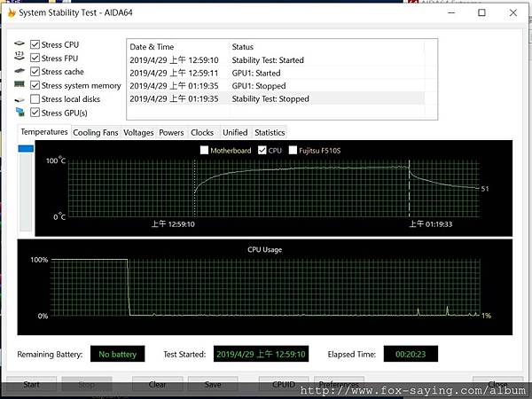Click the CPU Usage graph title
The image size is (532, 399).
[x=264, y=249]
